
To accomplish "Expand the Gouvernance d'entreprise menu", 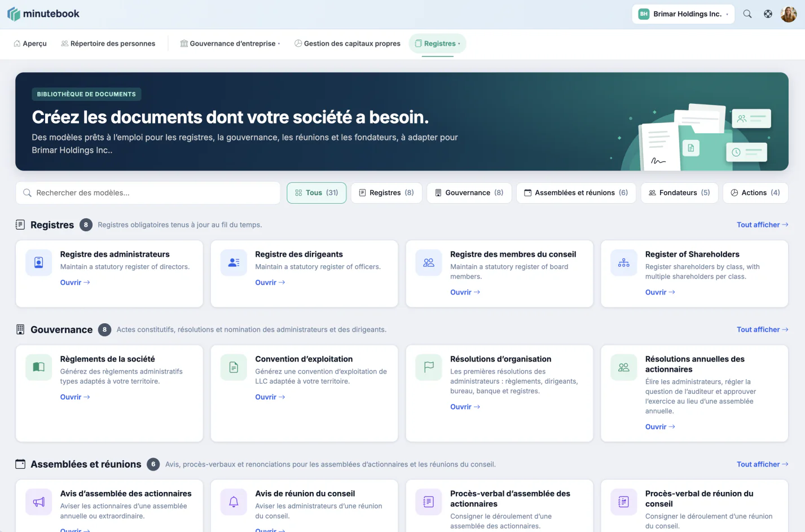I will 230,43.
